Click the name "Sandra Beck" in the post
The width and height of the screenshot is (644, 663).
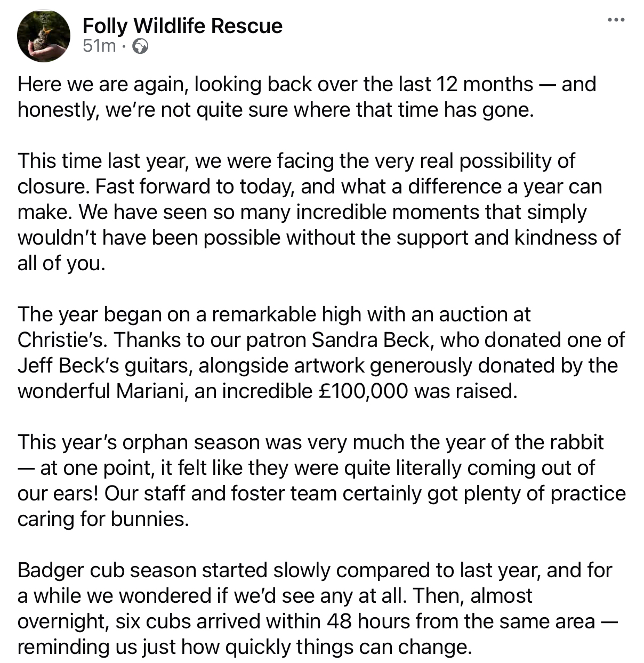tap(371, 340)
